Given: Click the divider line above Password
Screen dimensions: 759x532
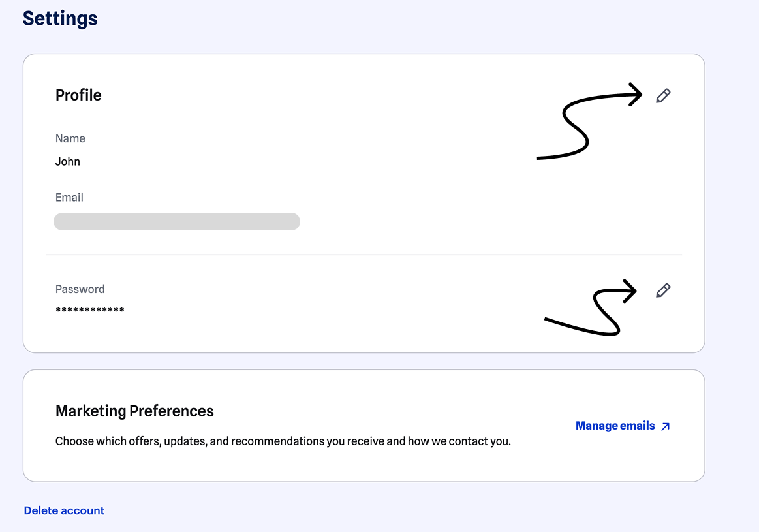Looking at the screenshot, I should (364, 255).
